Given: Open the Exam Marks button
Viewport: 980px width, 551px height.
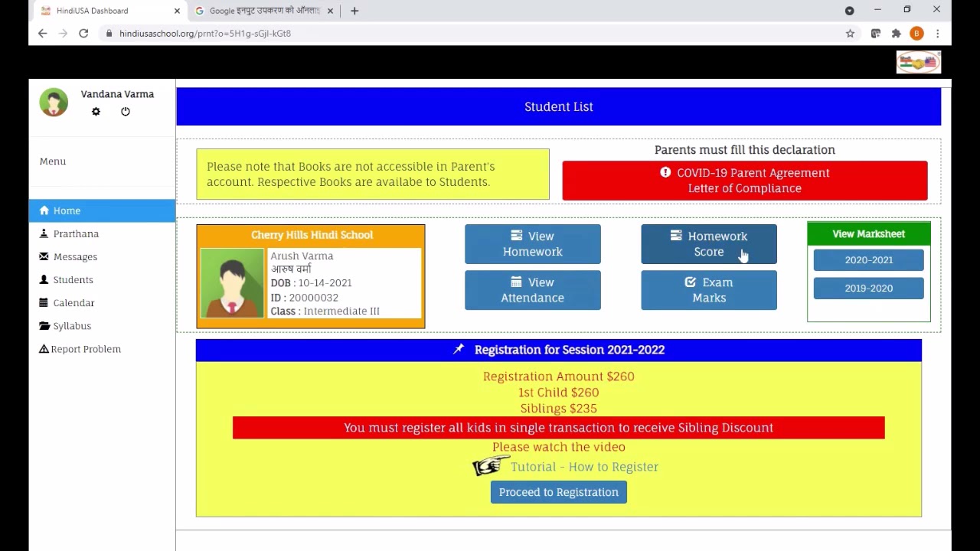Looking at the screenshot, I should [709, 290].
